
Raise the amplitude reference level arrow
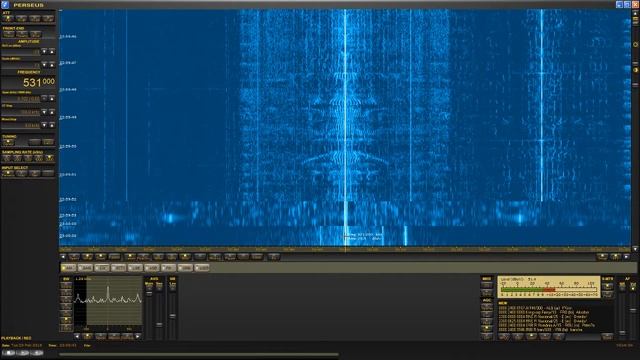coord(51,51)
